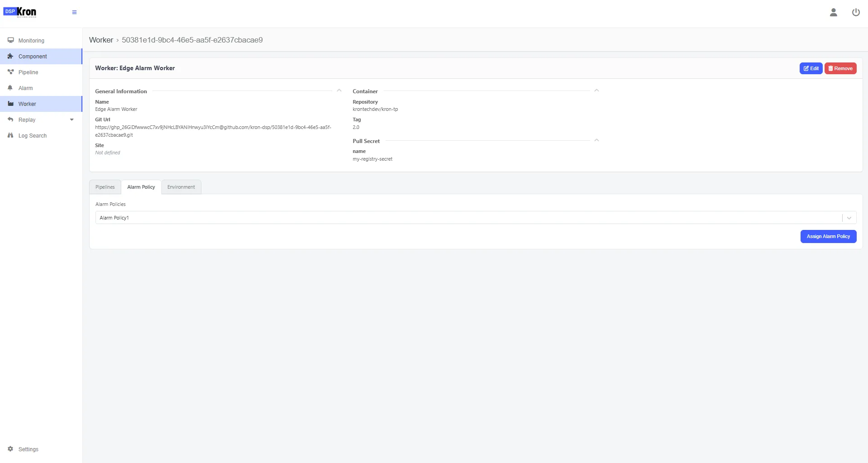The image size is (868, 463).
Task: Go to Pipeline menu item
Action: pos(41,72)
